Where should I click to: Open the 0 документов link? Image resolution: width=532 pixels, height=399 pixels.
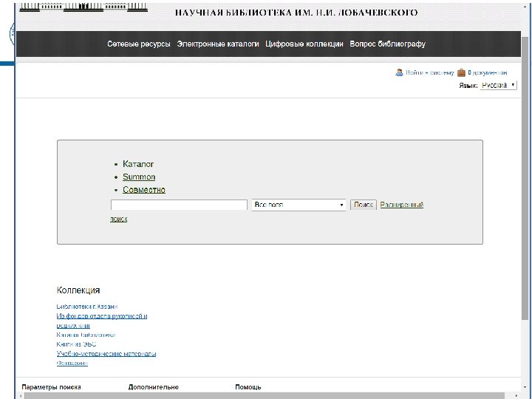coord(487,72)
